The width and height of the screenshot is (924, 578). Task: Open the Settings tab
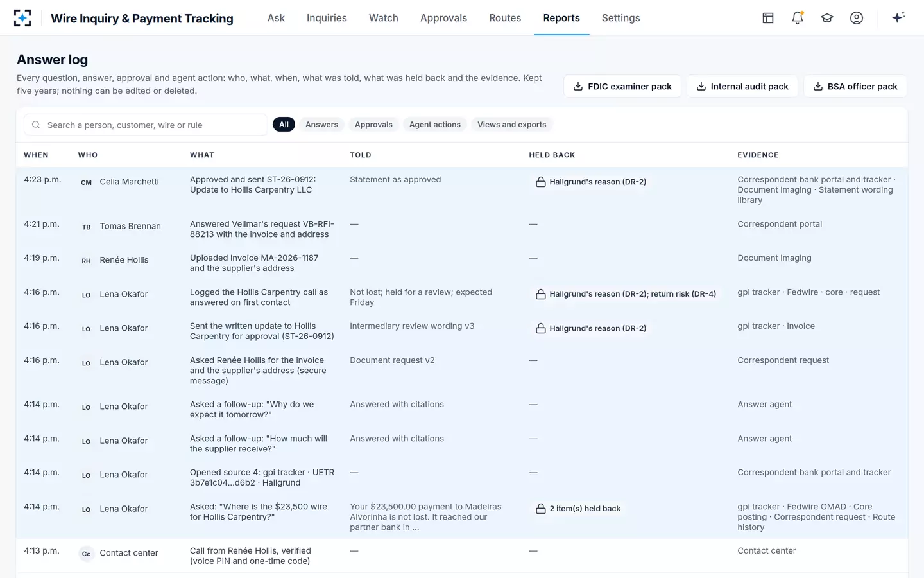click(x=620, y=18)
